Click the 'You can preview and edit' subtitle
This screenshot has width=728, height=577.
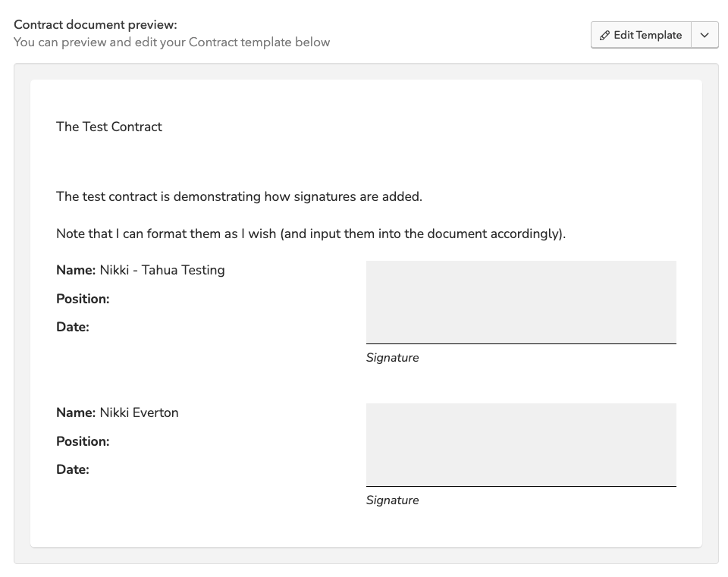(x=171, y=42)
